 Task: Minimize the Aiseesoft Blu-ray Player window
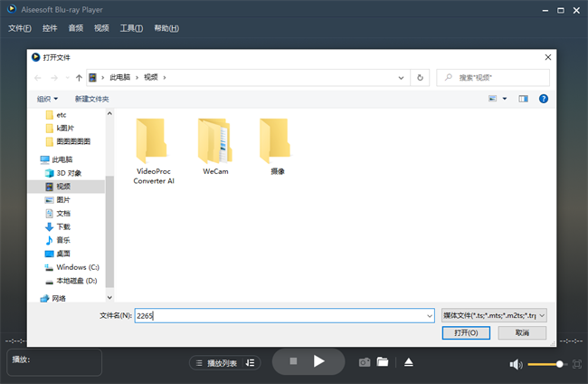545,11
